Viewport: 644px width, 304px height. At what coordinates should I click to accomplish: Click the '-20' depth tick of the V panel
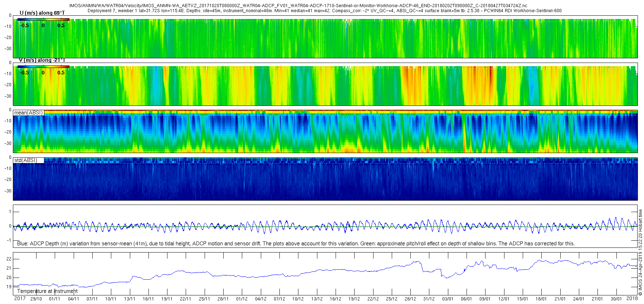pyautogui.click(x=8, y=85)
